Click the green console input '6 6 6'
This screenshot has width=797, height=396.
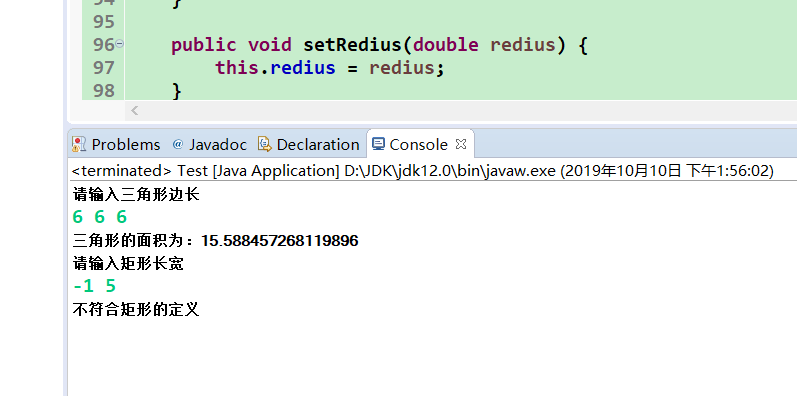click(100, 217)
